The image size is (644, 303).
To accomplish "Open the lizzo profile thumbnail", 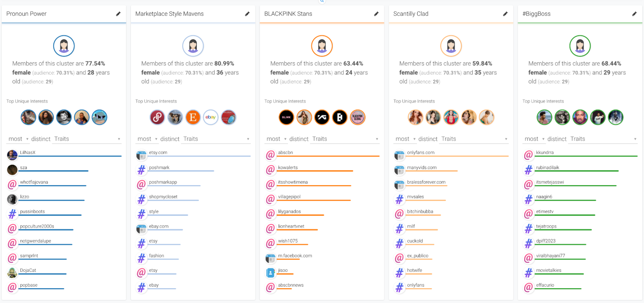I will pyautogui.click(x=12, y=199).
